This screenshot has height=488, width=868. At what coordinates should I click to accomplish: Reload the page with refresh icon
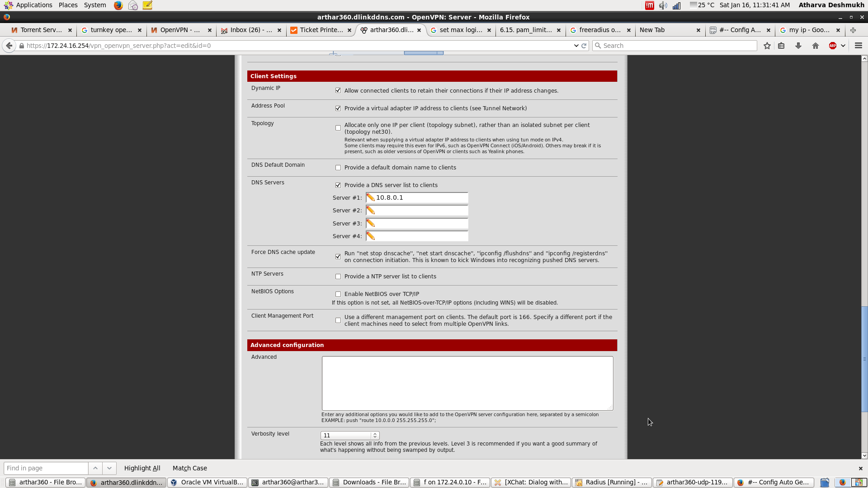[584, 46]
